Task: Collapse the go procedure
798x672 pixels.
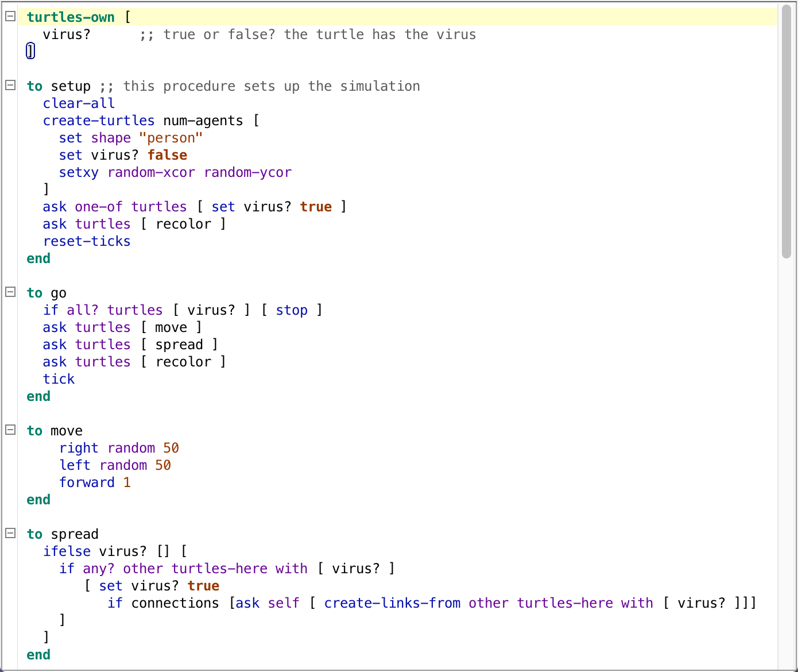Action: [x=9, y=292]
